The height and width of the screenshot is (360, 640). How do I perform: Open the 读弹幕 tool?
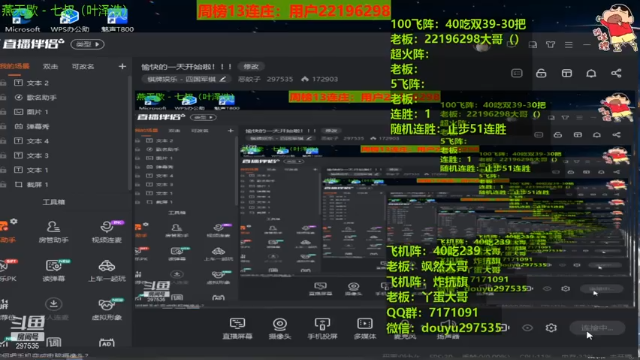[53, 271]
